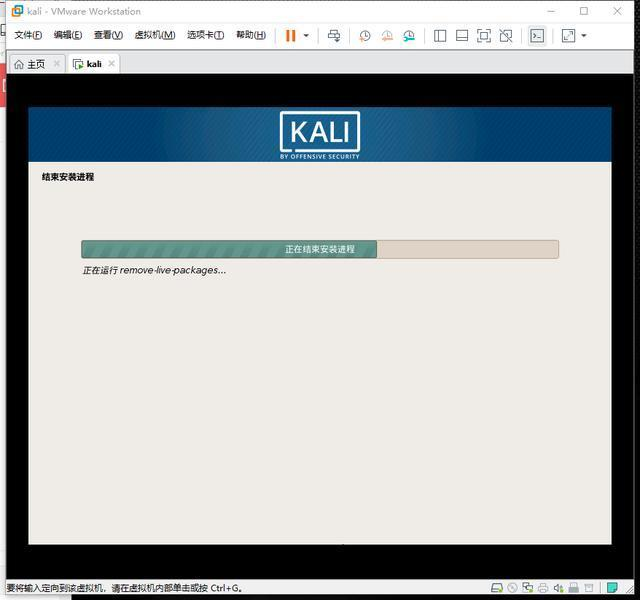Close the kali tab

click(111, 64)
